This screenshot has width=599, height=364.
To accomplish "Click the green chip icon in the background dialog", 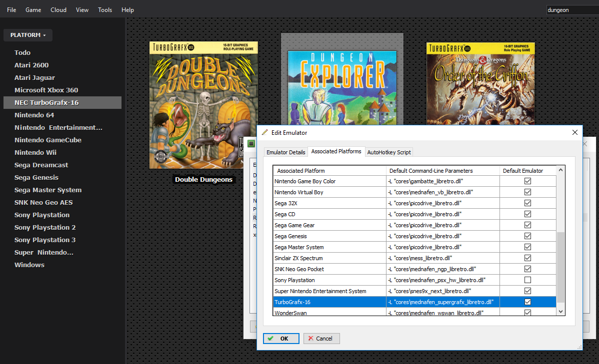I will click(251, 143).
